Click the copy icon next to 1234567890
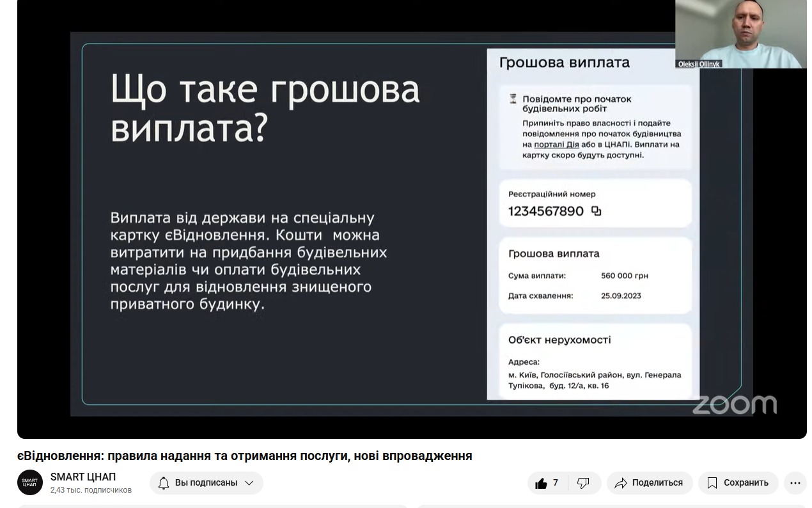Image resolution: width=812 pixels, height=508 pixels. pos(596,211)
